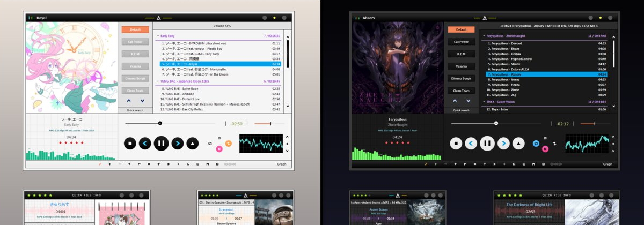Image resolution: width=644 pixels, height=225 pixels.
Task: Click the triangle logo in Royal title bar
Action: [x=158, y=18]
